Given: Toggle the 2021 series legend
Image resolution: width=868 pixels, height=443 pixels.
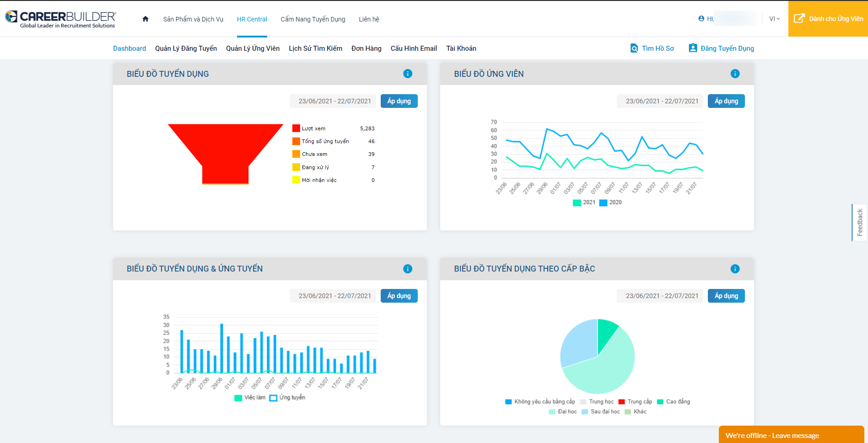Looking at the screenshot, I should tap(584, 203).
